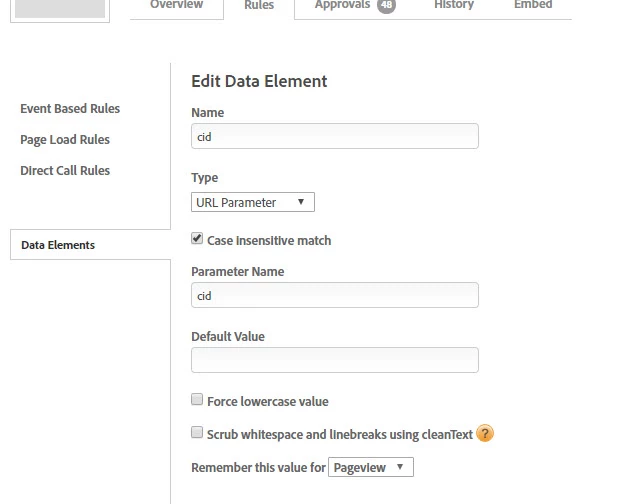Click the property thumbnail image at top left
This screenshot has width=634, height=504.
click(x=61, y=8)
